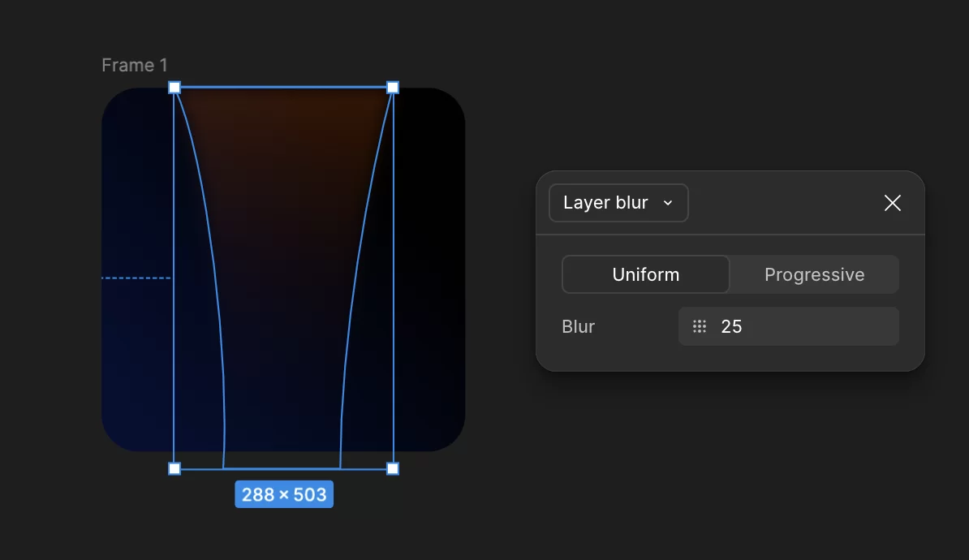
Task: Switch to Progressive blur mode
Action: click(814, 274)
